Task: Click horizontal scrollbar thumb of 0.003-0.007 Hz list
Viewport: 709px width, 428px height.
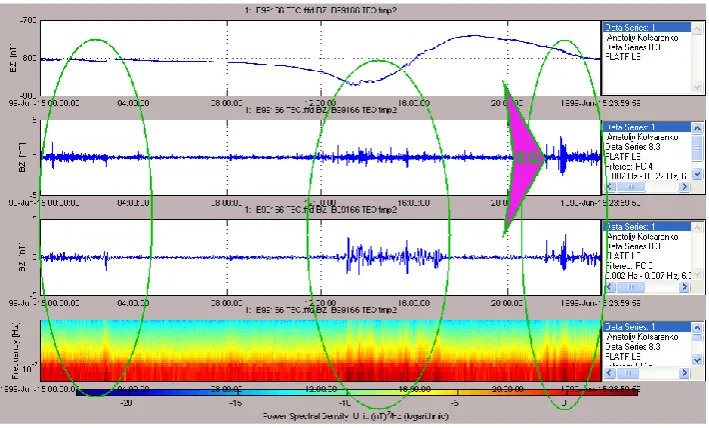Action: 630,287
